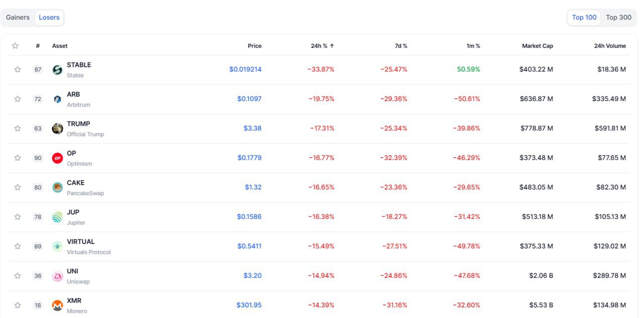Screen dimensions: 644x318
Task: Click the header star favorites column icon
Action: [15, 46]
